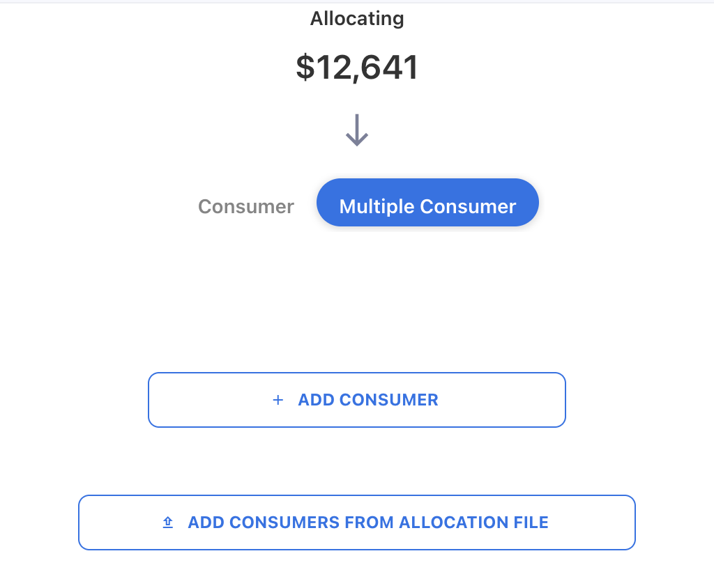The width and height of the screenshot is (714, 588).
Task: Click Add Consumers From Allocation File button
Action: click(x=357, y=523)
